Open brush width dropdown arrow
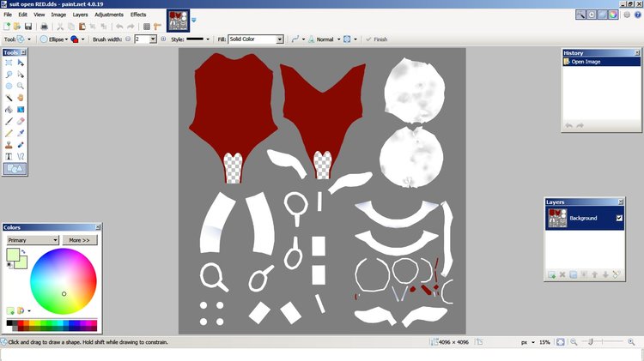 point(153,39)
